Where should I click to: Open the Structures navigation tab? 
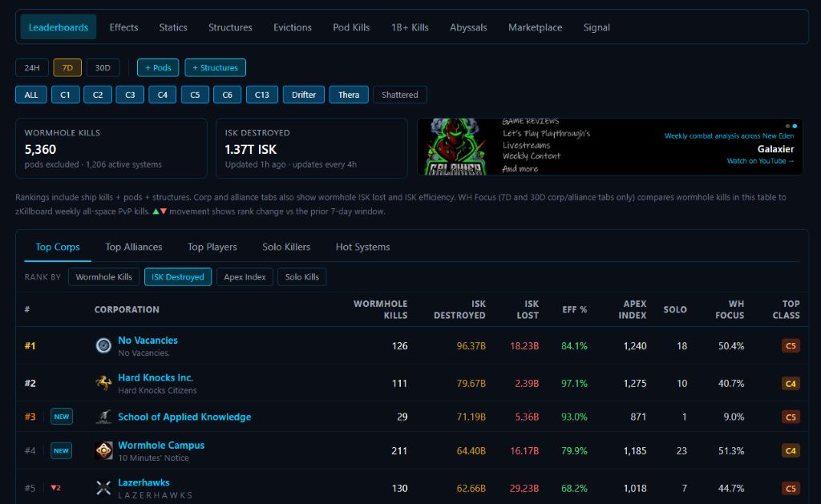click(x=230, y=27)
